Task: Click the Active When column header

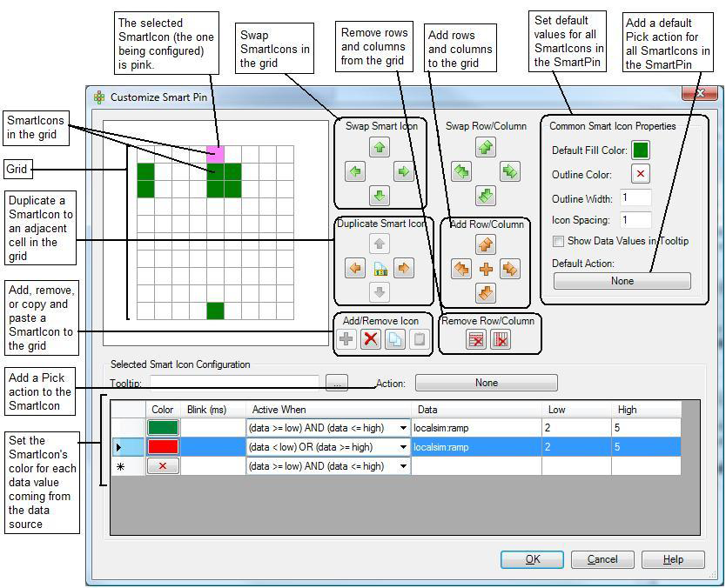Action: point(328,410)
